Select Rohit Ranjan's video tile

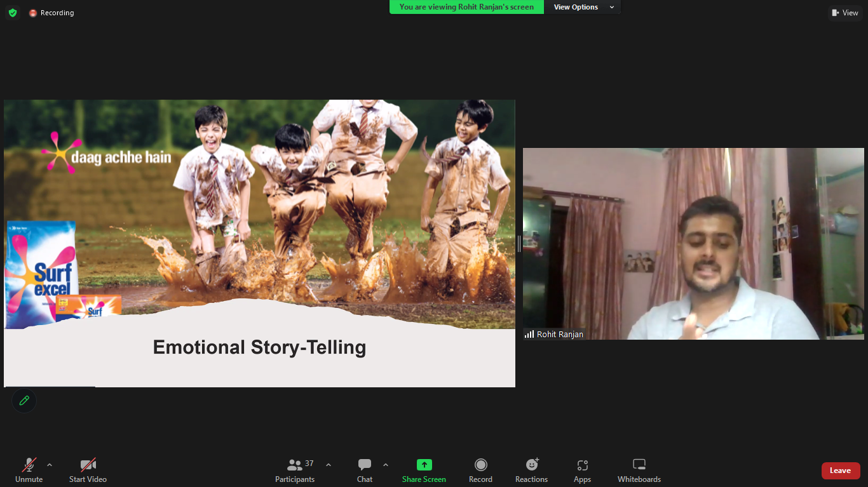coord(693,244)
